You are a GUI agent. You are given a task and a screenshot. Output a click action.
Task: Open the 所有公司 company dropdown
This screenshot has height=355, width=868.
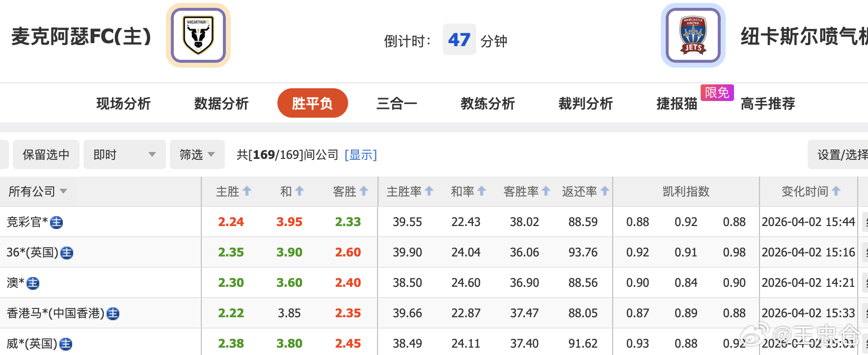(x=38, y=191)
